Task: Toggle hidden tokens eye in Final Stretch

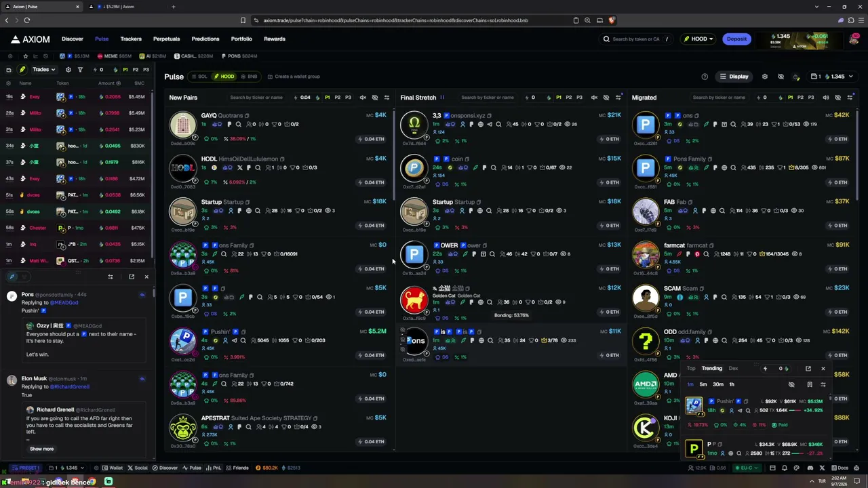Action: [606, 98]
